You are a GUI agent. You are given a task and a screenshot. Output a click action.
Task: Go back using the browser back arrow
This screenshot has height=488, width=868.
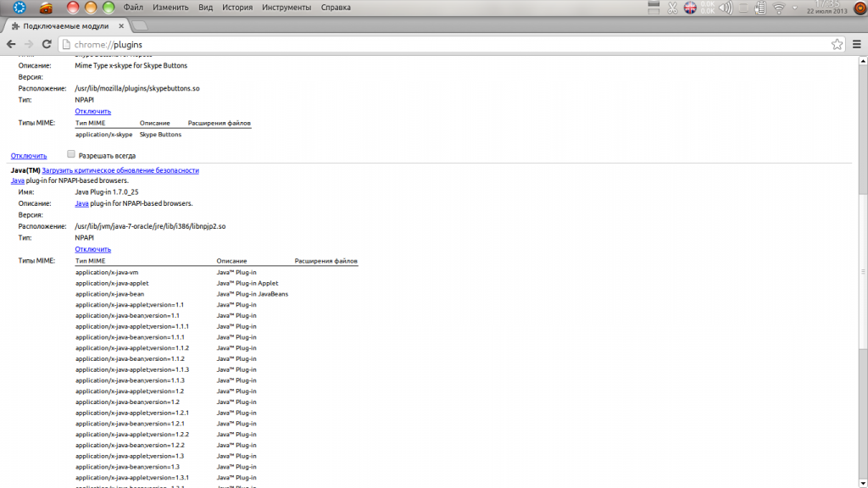[x=11, y=44]
